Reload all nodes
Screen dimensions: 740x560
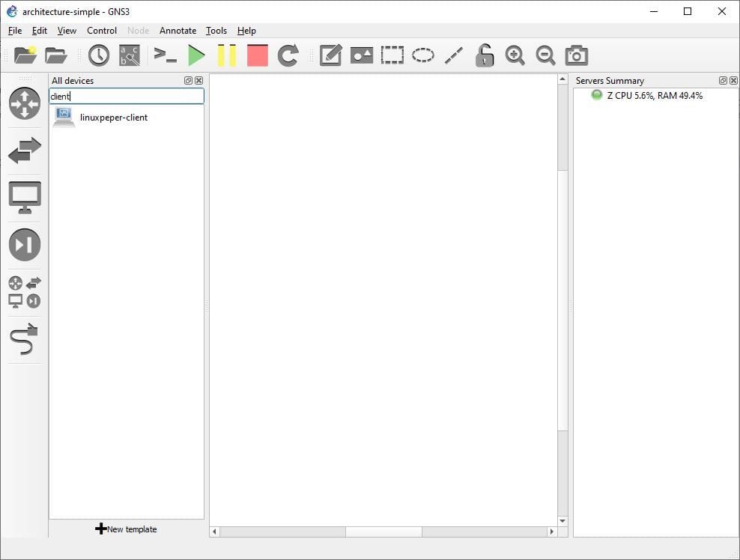[x=288, y=55]
